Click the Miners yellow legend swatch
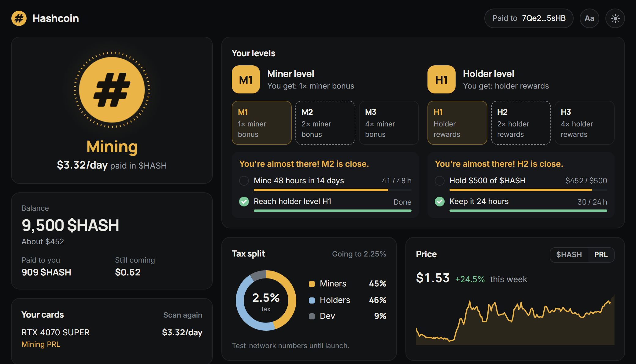636x364 pixels. [312, 284]
